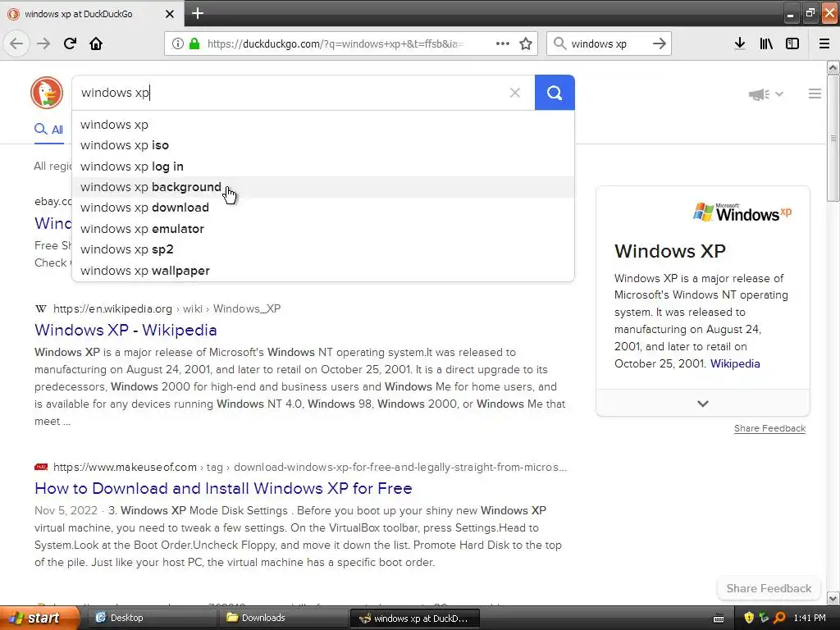The width and height of the screenshot is (840, 630).
Task: Select the All results tab
Action: click(48, 129)
